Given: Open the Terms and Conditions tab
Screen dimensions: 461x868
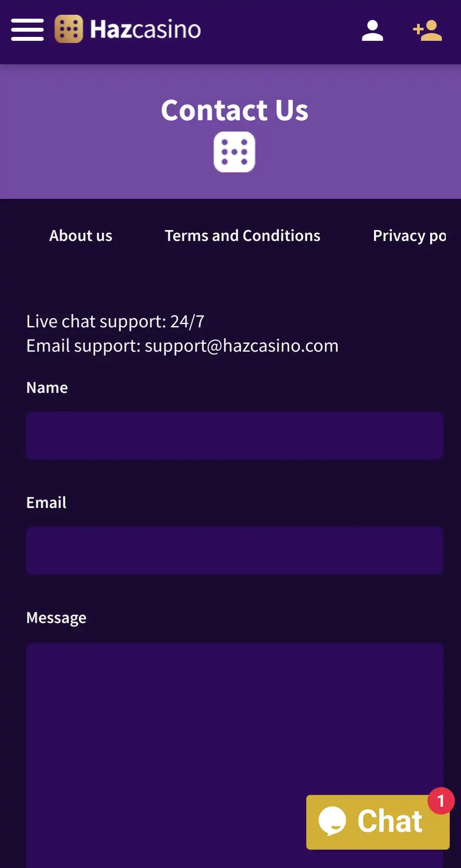Looking at the screenshot, I should click(x=242, y=236).
